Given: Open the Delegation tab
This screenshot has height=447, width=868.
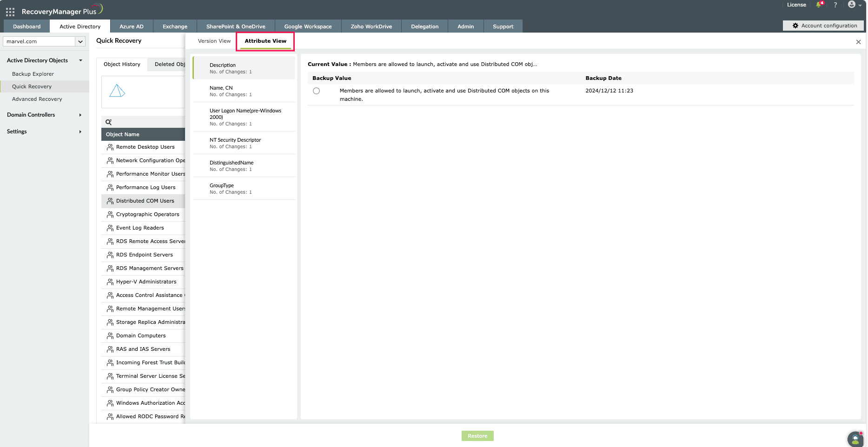Looking at the screenshot, I should click(x=425, y=26).
